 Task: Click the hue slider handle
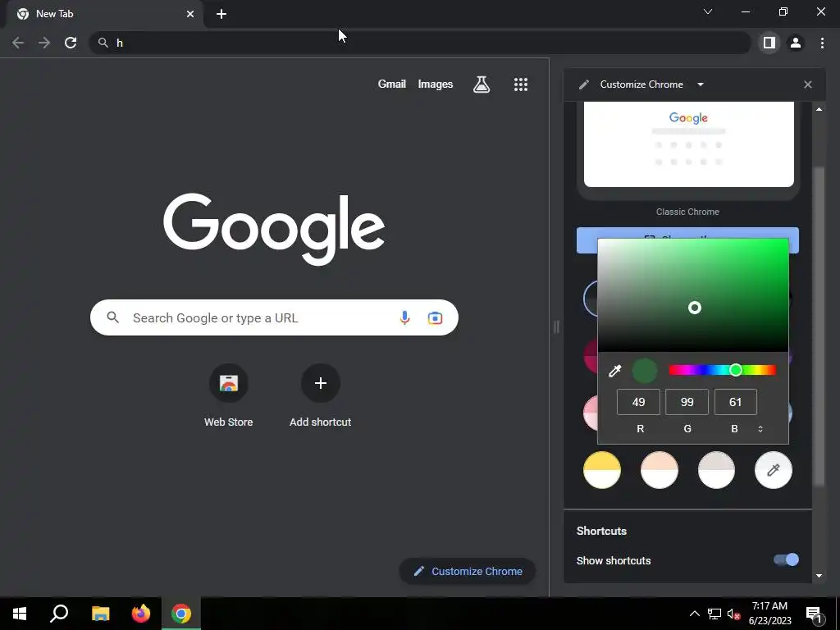tap(736, 370)
